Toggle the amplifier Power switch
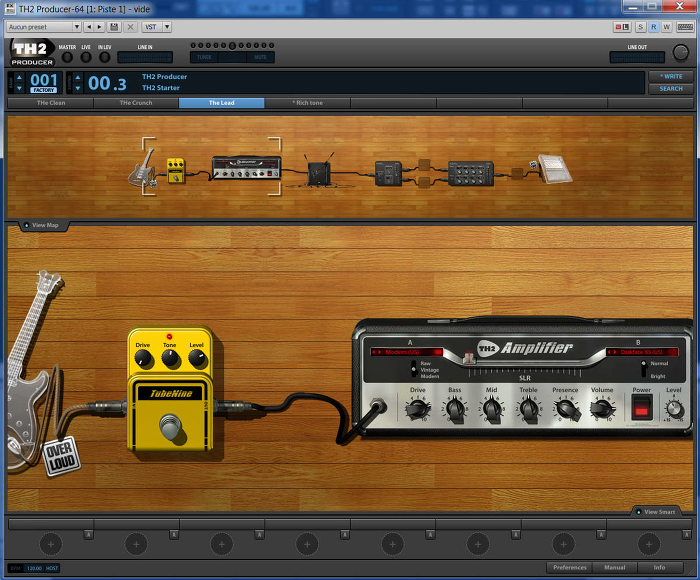 coord(642,407)
